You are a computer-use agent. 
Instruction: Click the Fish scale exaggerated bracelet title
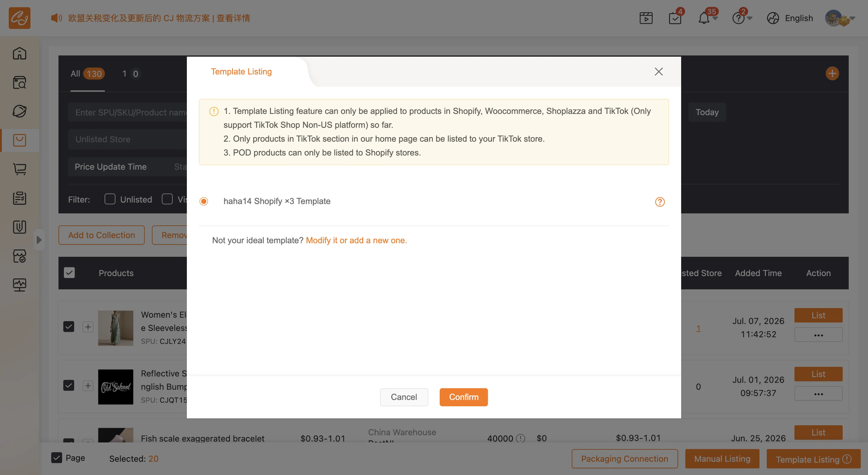tap(203, 438)
